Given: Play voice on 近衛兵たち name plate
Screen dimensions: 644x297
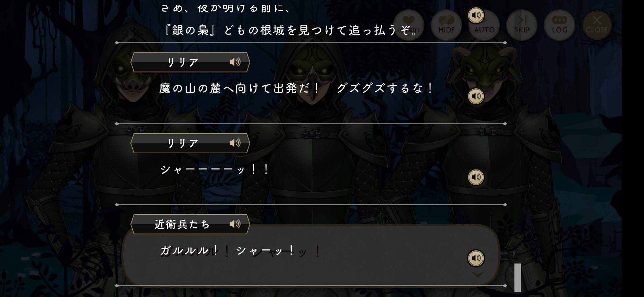Looking at the screenshot, I should 235,224.
